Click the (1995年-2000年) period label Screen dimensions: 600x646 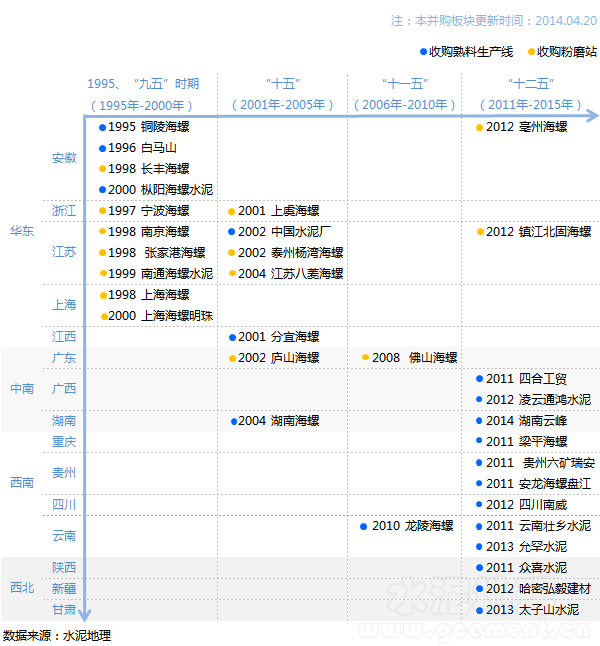[x=142, y=105]
